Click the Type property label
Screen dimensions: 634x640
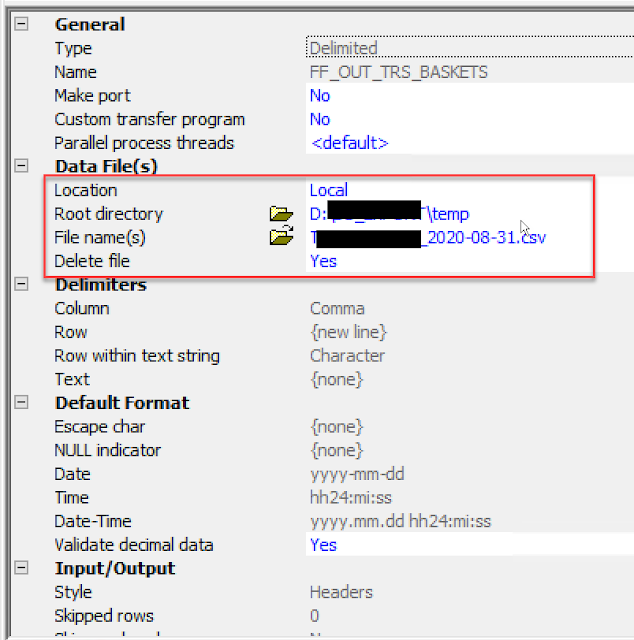tap(73, 49)
